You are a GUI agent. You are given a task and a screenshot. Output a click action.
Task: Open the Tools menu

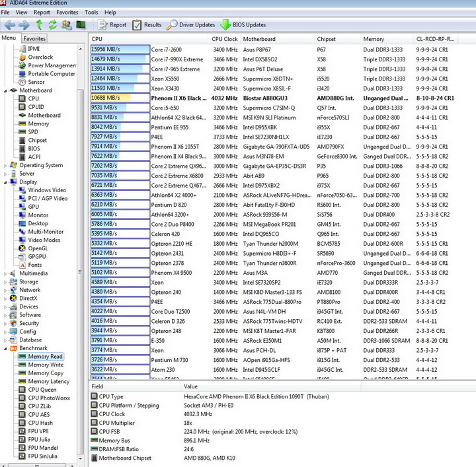tap(91, 13)
